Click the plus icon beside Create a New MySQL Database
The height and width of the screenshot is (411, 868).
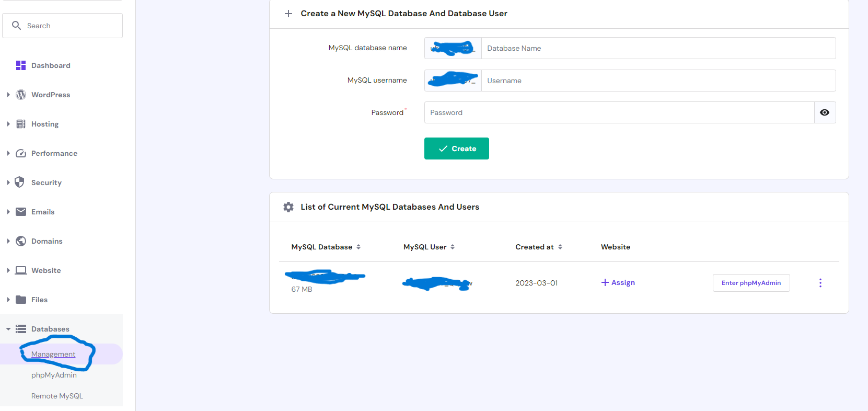click(288, 14)
